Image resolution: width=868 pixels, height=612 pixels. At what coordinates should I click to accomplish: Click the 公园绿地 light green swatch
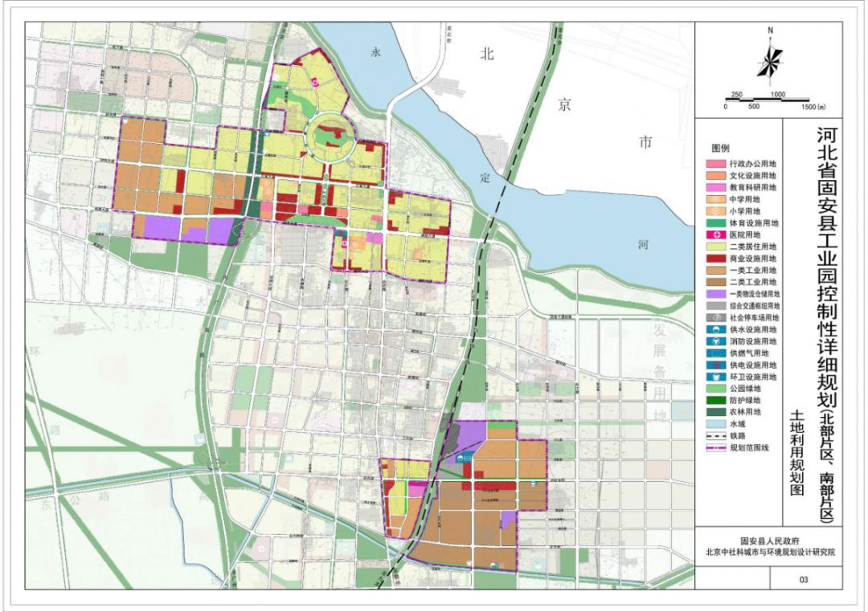click(716, 389)
